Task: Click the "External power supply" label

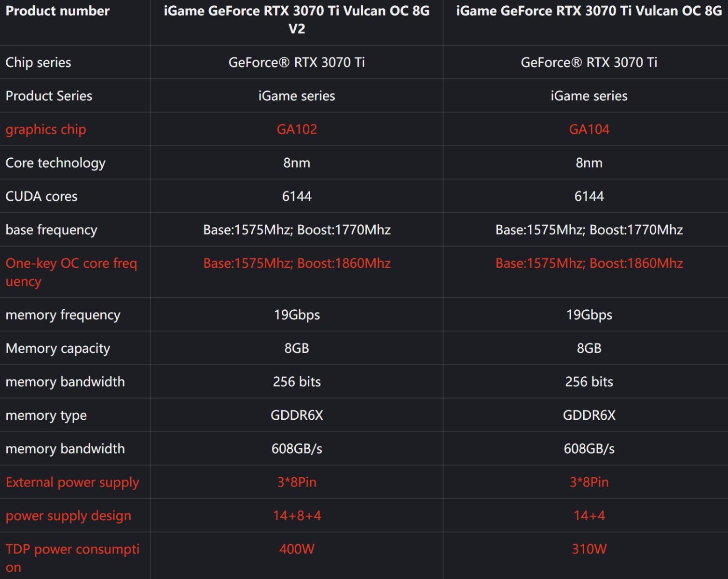Action: (x=72, y=482)
